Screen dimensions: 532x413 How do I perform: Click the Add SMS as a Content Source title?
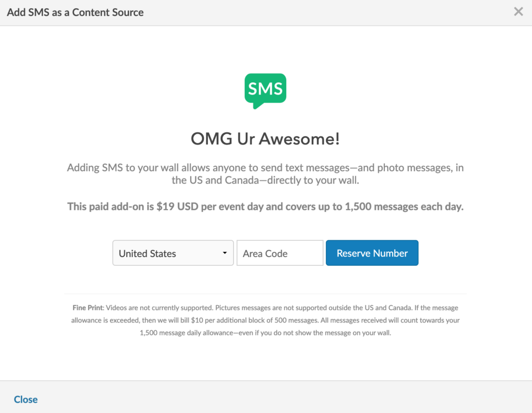(75, 12)
